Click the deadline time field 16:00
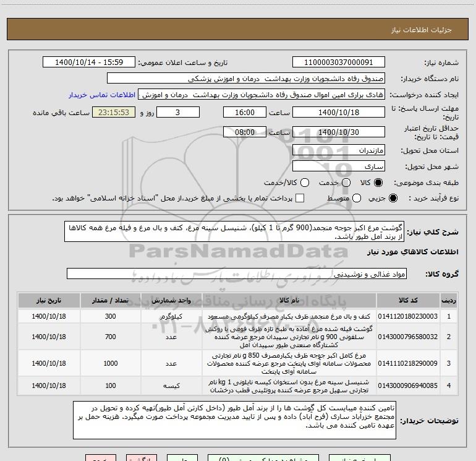The height and width of the screenshot is (461, 476). (x=245, y=112)
